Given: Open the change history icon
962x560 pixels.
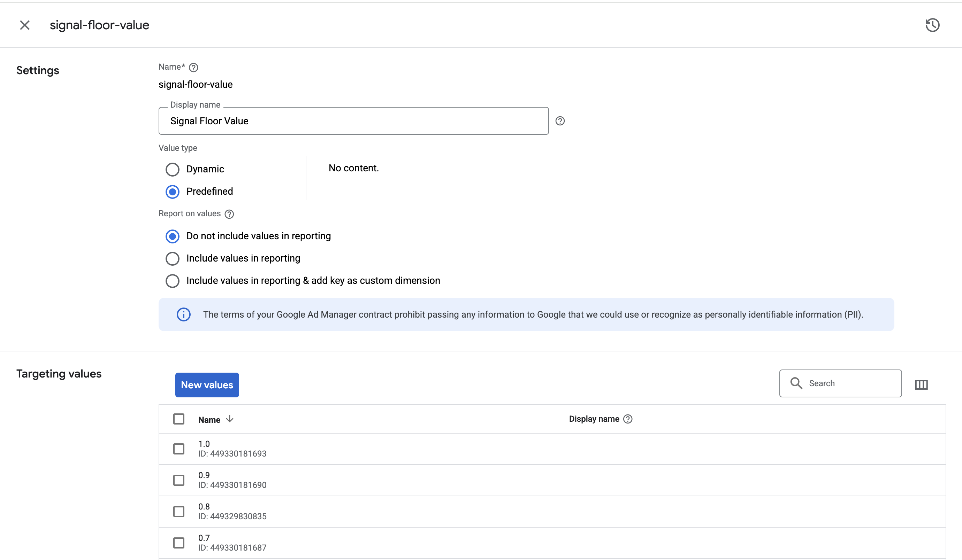Looking at the screenshot, I should 932,25.
